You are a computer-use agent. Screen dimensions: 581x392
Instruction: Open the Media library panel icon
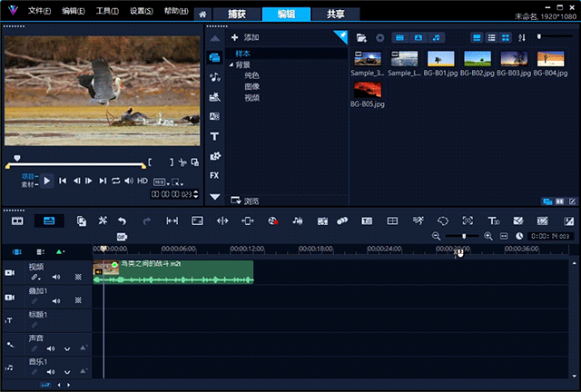click(x=214, y=57)
